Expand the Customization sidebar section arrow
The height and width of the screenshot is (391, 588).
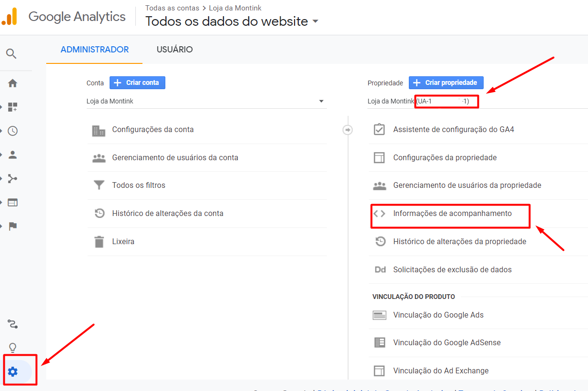pyautogui.click(x=2, y=107)
